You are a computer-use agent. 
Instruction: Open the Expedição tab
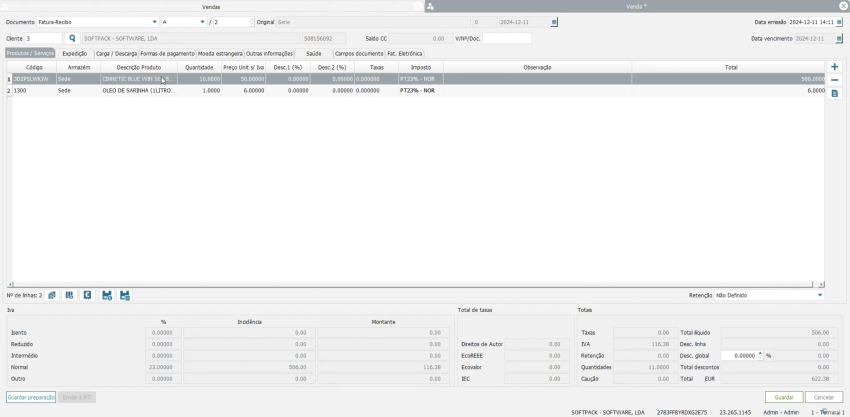[x=75, y=53]
